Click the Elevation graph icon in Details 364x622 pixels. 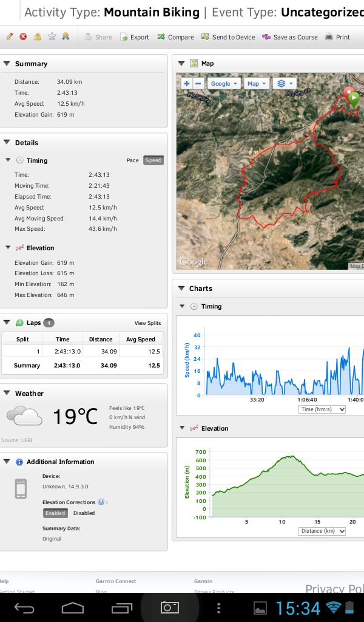(x=19, y=248)
